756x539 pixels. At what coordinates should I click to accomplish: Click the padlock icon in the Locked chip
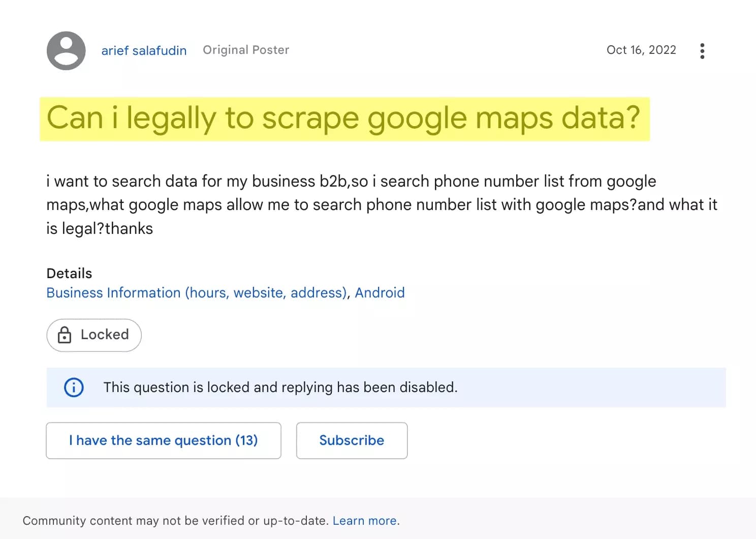tap(65, 335)
